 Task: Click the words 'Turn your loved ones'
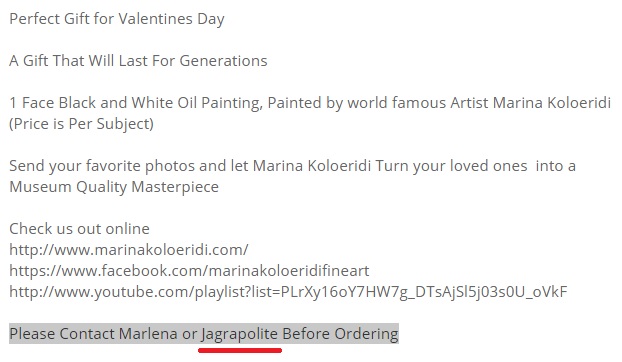pos(451,166)
